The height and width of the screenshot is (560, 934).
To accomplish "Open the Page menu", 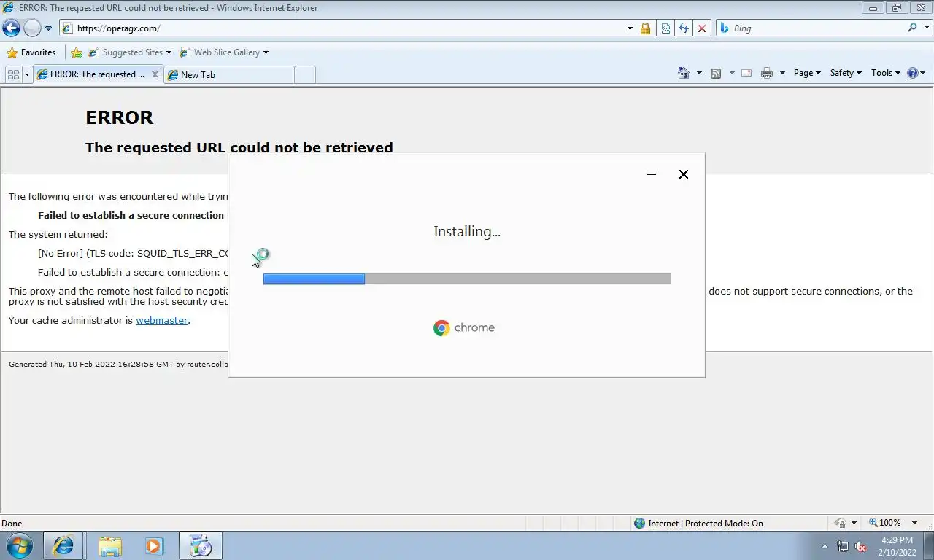I will pos(807,73).
